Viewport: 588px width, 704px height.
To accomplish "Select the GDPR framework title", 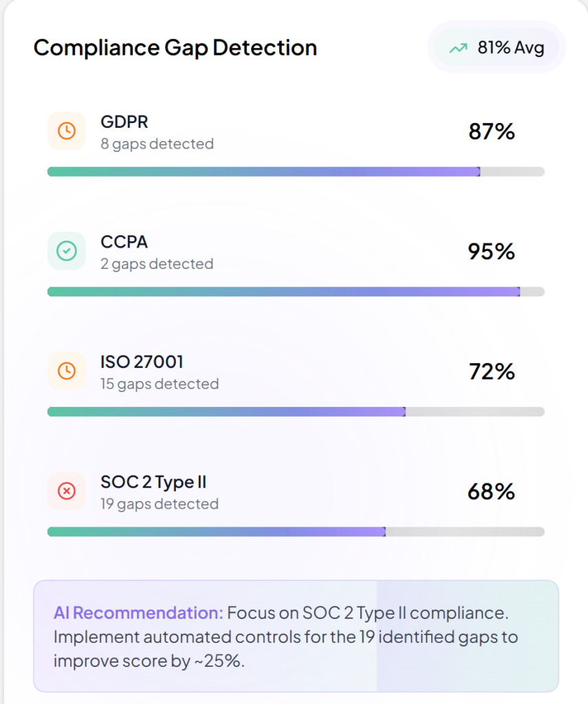I will pos(124,122).
